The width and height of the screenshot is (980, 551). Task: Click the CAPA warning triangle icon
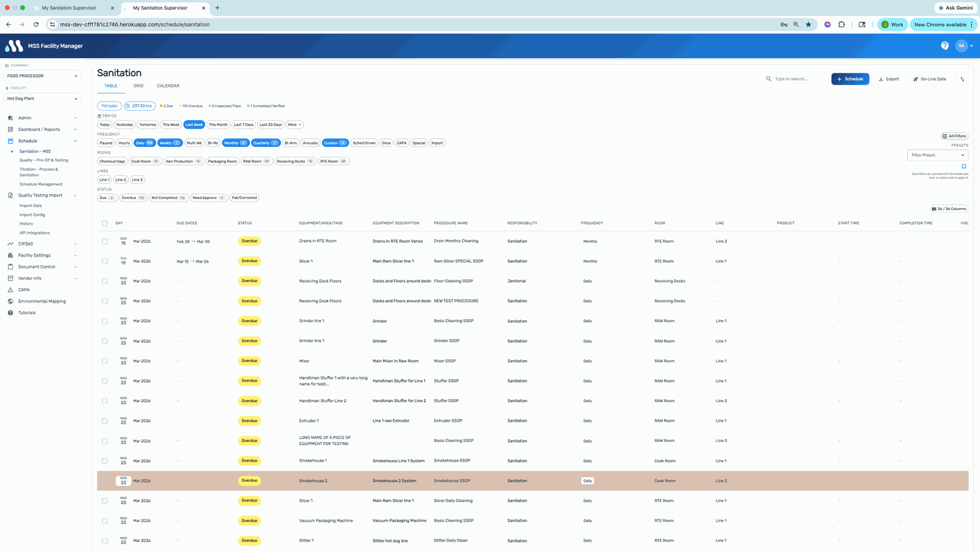pos(10,290)
